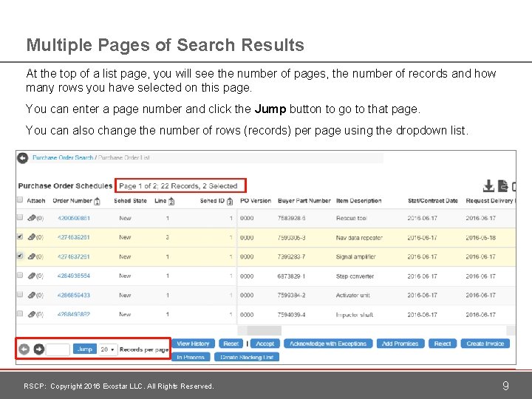532x399 pixels.
Task: Check the row for order 4286859433
Action: pyautogui.click(x=20, y=294)
